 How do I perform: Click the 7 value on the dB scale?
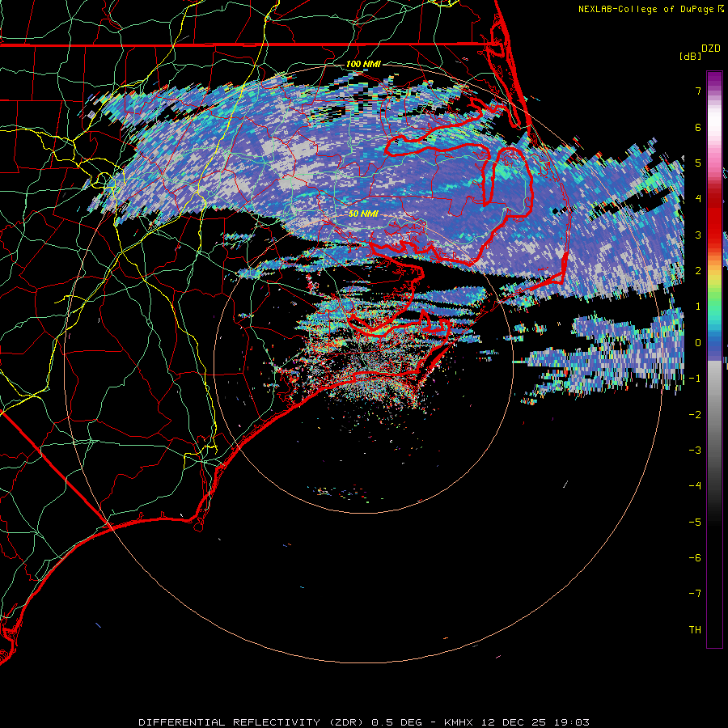click(698, 91)
